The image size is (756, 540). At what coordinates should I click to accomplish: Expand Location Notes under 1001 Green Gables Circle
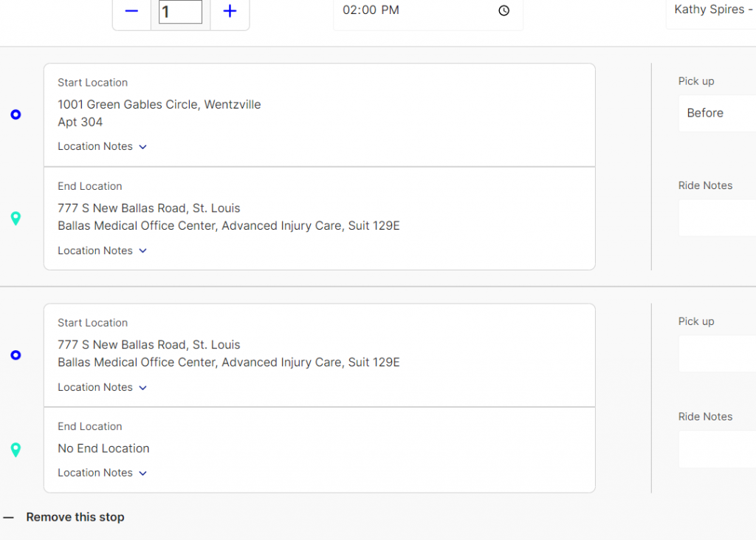(x=103, y=146)
